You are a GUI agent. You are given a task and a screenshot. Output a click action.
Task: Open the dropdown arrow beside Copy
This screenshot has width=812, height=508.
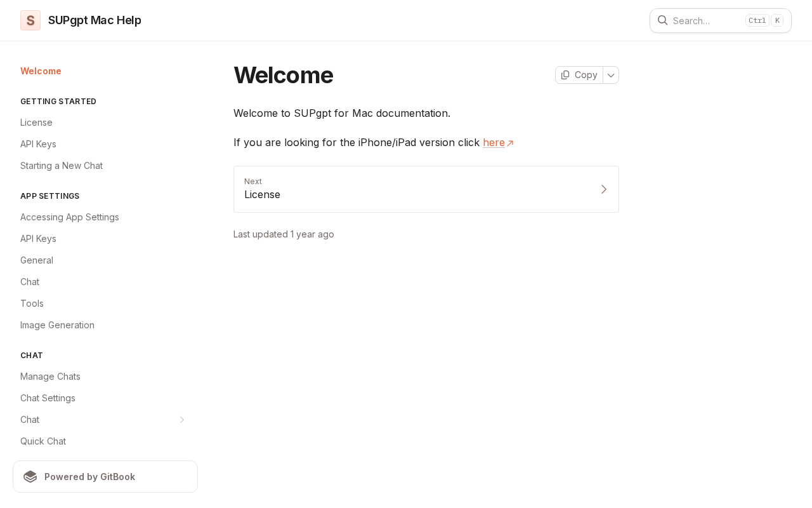coord(611,75)
